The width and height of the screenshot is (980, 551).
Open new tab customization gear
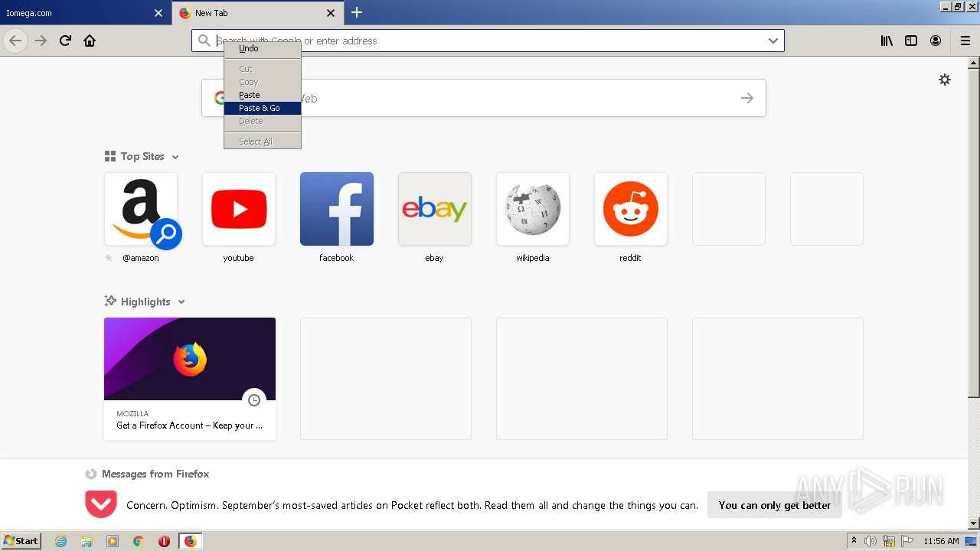click(945, 80)
